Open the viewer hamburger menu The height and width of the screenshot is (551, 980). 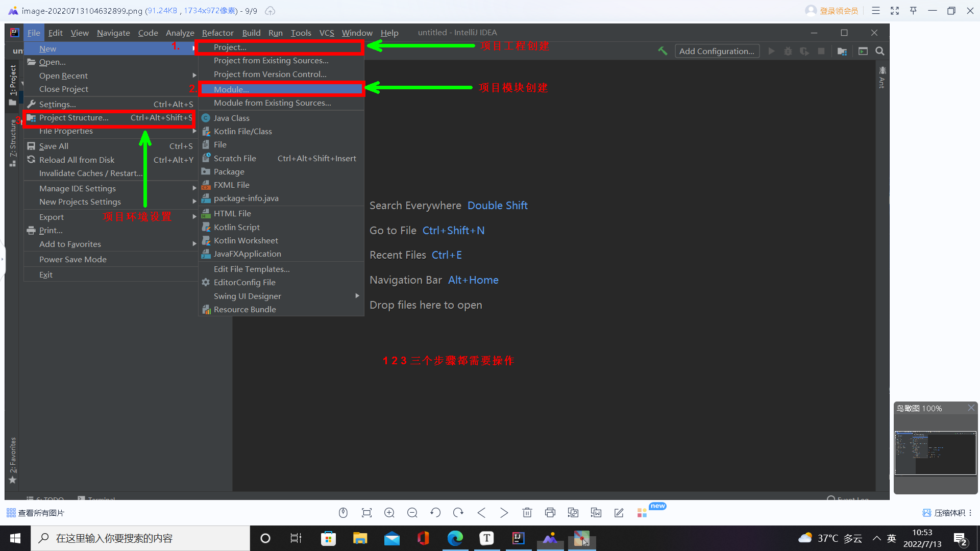pos(876,11)
